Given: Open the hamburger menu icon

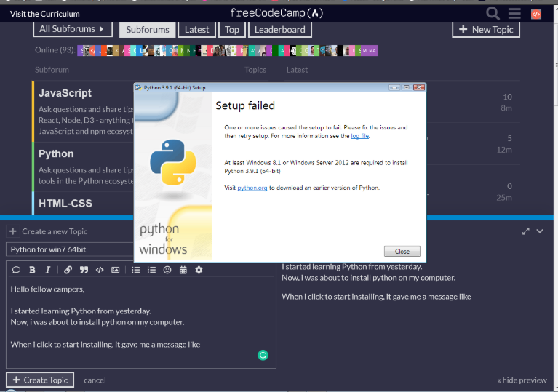Looking at the screenshot, I should pyautogui.click(x=514, y=14).
